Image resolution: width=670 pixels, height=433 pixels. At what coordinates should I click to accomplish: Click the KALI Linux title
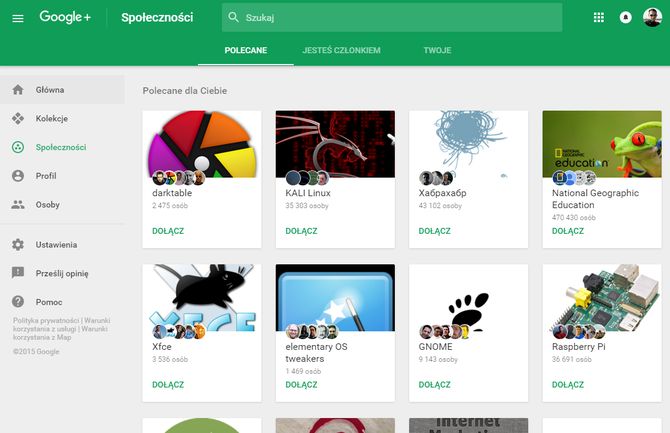tap(308, 193)
